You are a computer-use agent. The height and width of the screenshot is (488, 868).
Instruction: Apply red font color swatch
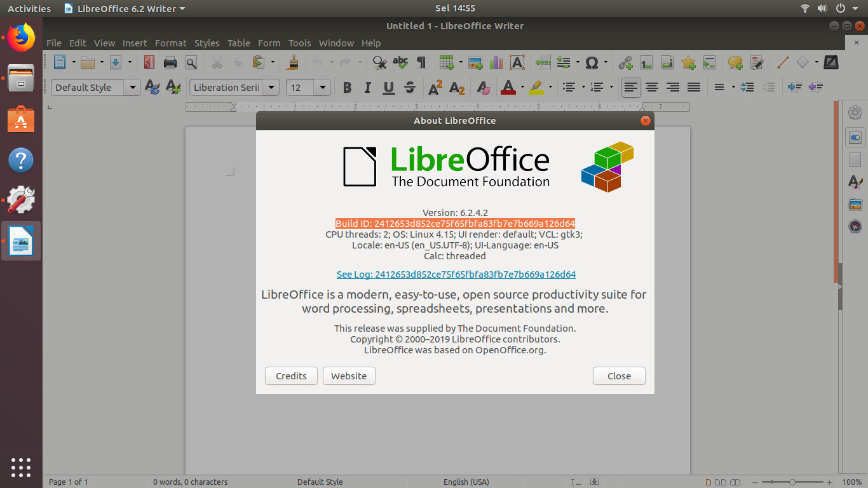click(x=507, y=87)
